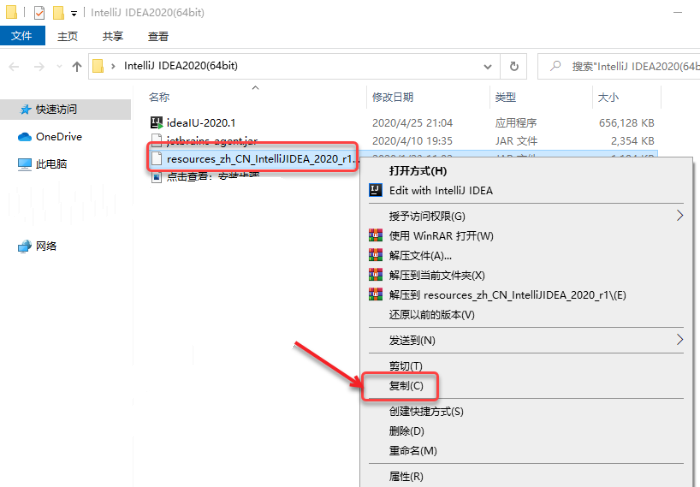The height and width of the screenshot is (487, 700).
Task: Select the jetbrains-agent.jar file
Action: pyautogui.click(x=212, y=141)
